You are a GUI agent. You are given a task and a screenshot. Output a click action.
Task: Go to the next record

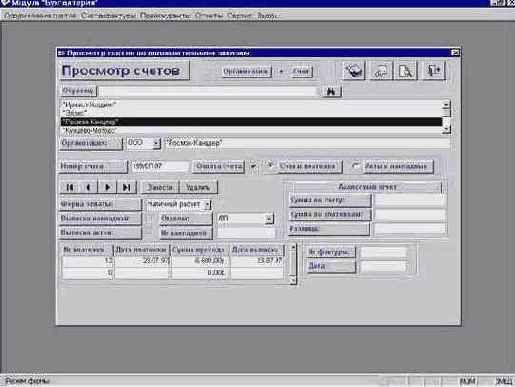(x=107, y=187)
